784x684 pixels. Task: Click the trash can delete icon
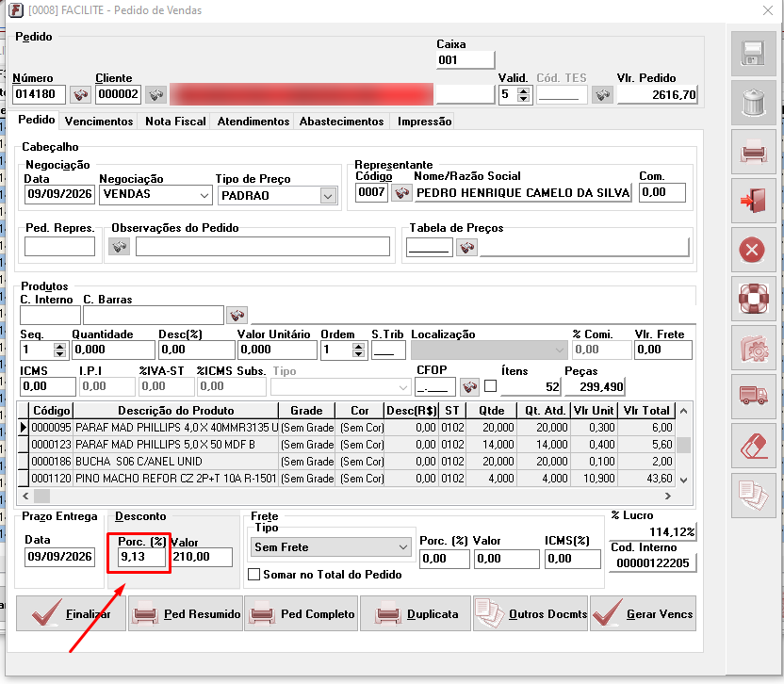754,102
